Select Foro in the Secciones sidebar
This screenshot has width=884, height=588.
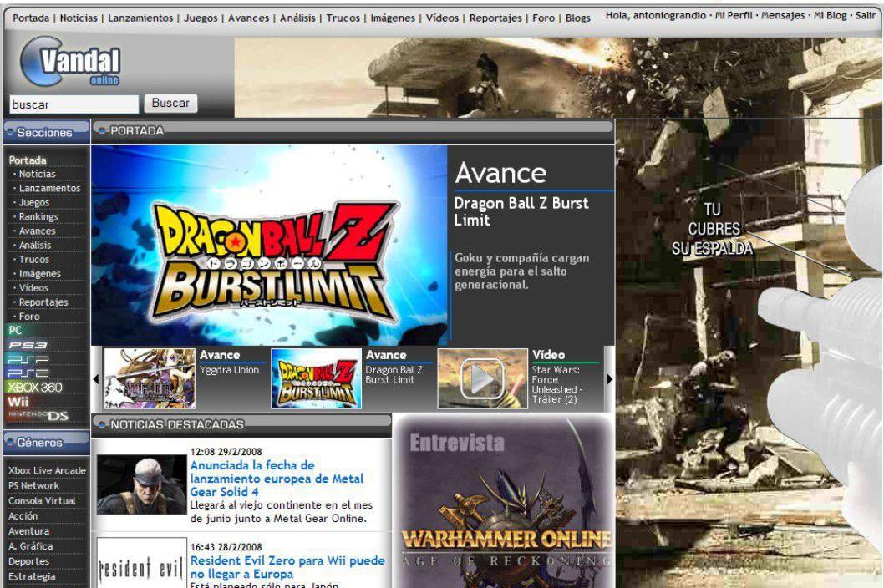coord(29,317)
